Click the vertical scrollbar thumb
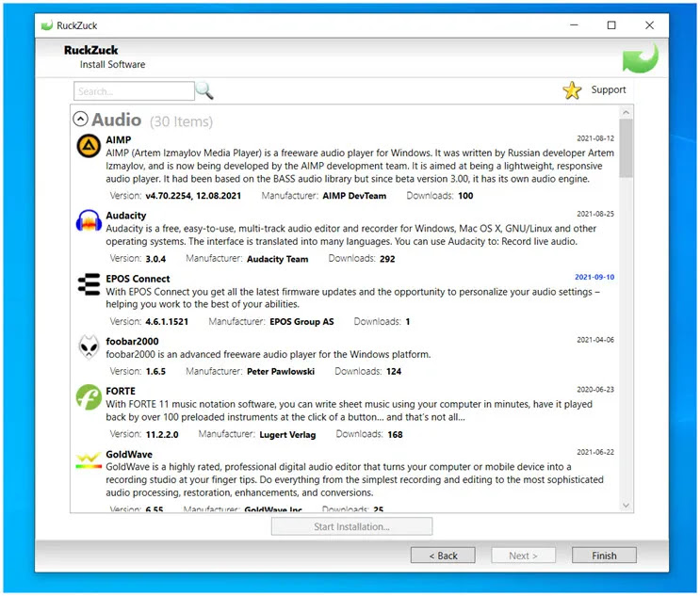The height and width of the screenshot is (596, 700). tap(626, 148)
